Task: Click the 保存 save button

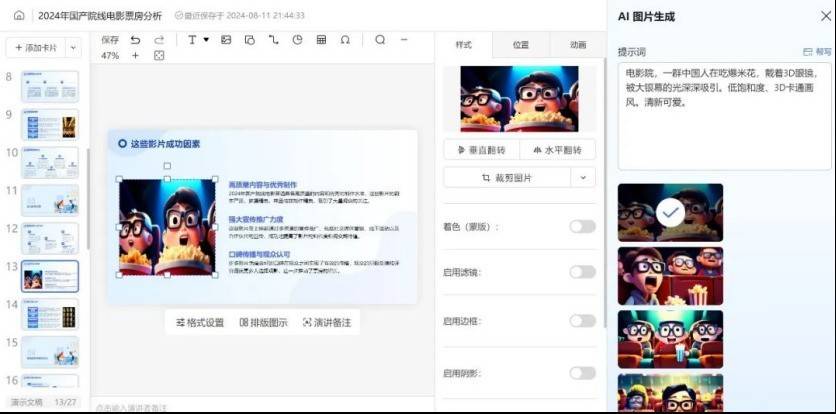Action: click(x=110, y=40)
